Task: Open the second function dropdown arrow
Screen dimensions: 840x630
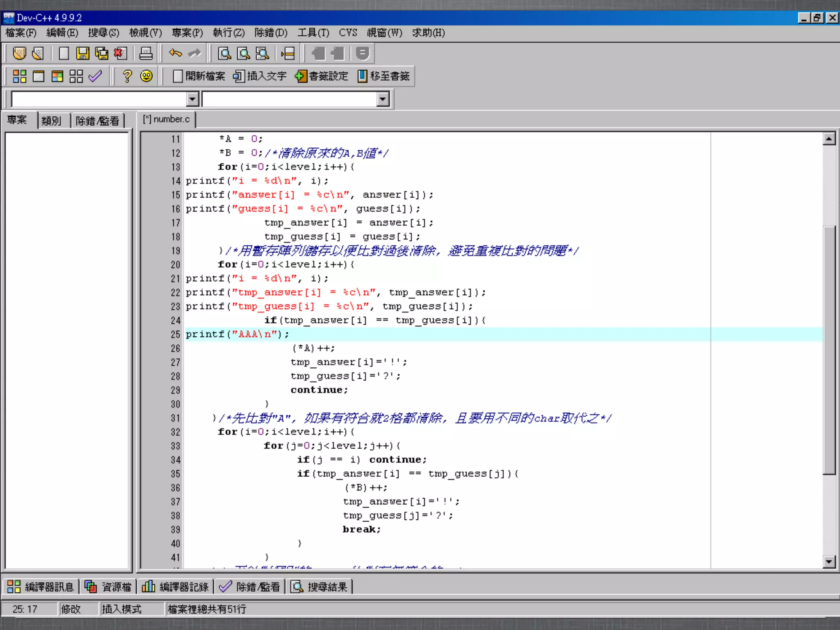Action: 383,99
